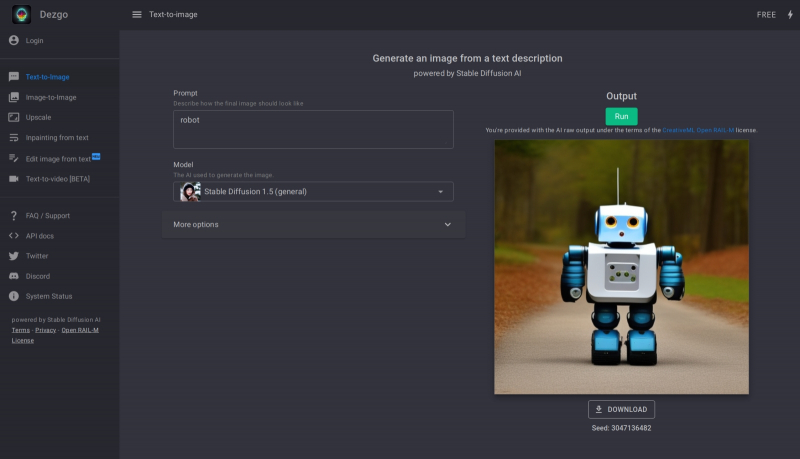
Task: Click into the Prompt text field
Action: pyautogui.click(x=313, y=129)
